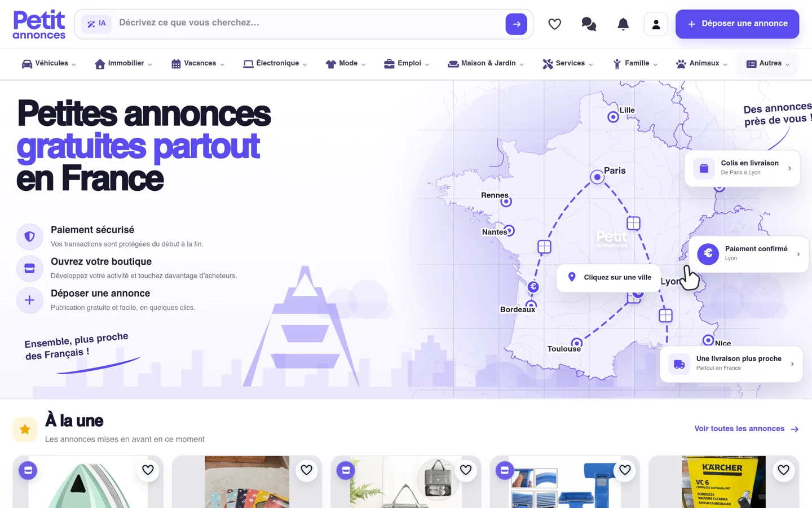
Task: Select the Rennes city marker on map
Action: click(x=506, y=202)
